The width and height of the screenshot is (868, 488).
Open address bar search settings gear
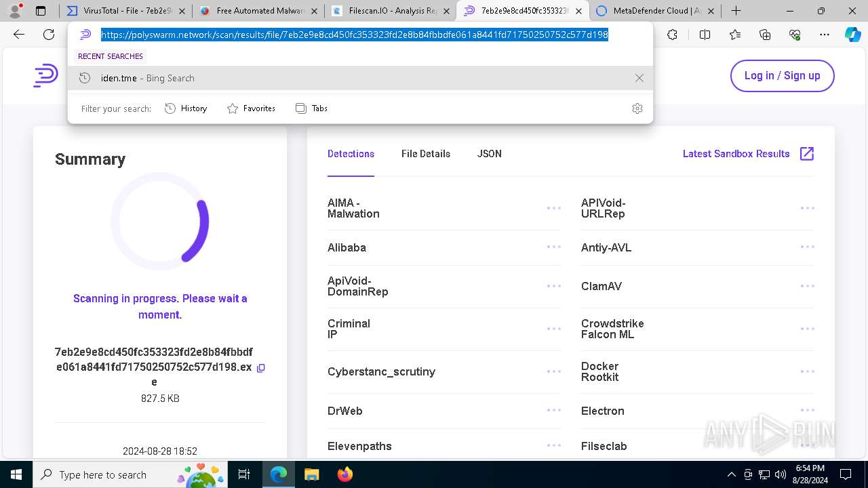[x=637, y=108]
